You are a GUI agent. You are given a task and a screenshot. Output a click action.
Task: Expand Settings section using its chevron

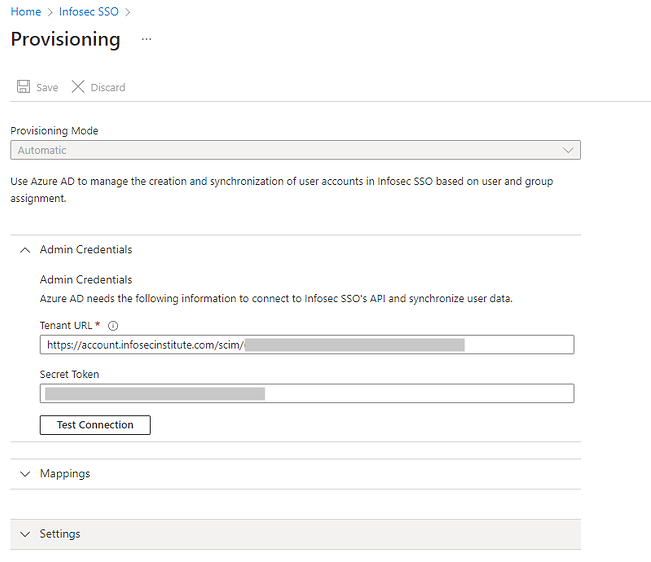(25, 534)
